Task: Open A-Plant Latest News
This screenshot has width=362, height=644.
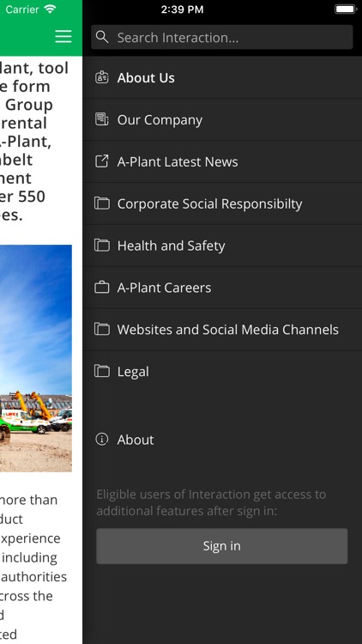Action: click(x=222, y=161)
